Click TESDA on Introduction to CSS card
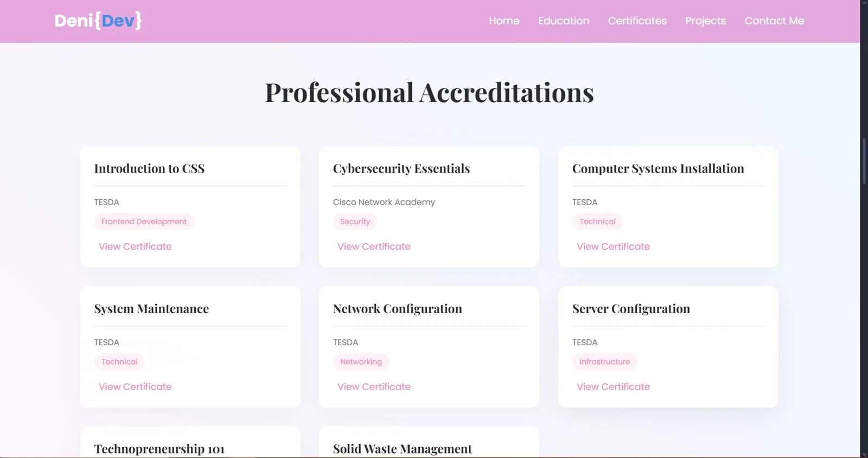This screenshot has height=458, width=868. [x=106, y=202]
